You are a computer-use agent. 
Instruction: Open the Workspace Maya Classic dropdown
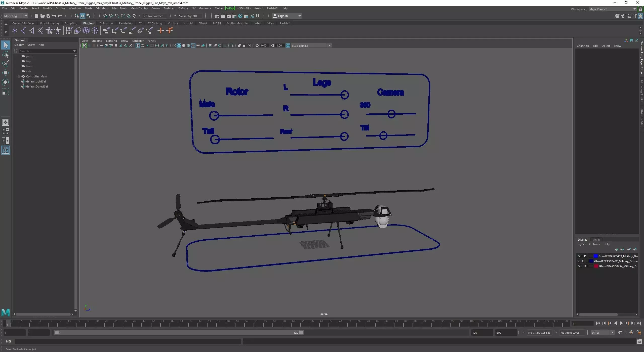point(612,9)
